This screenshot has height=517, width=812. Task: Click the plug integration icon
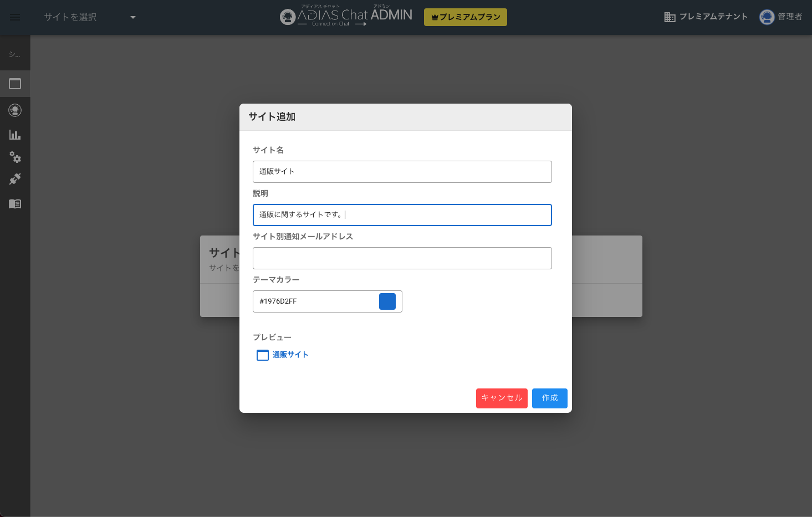[15, 179]
